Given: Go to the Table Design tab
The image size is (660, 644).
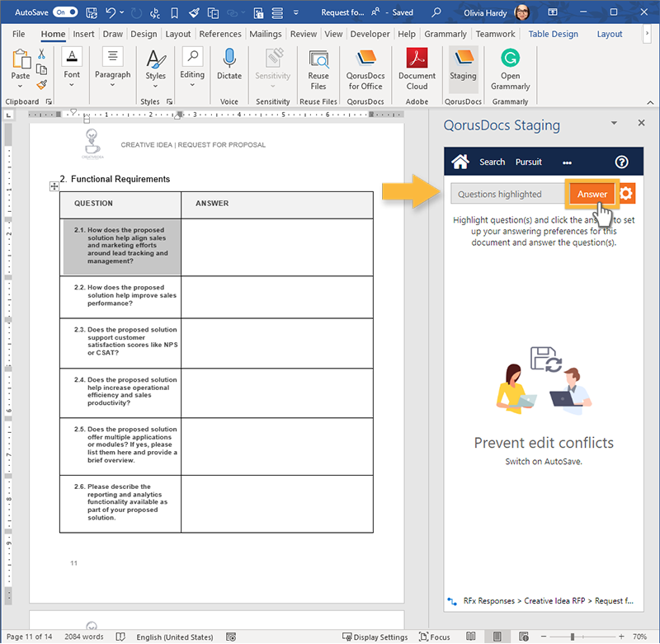Looking at the screenshot, I should tap(553, 34).
